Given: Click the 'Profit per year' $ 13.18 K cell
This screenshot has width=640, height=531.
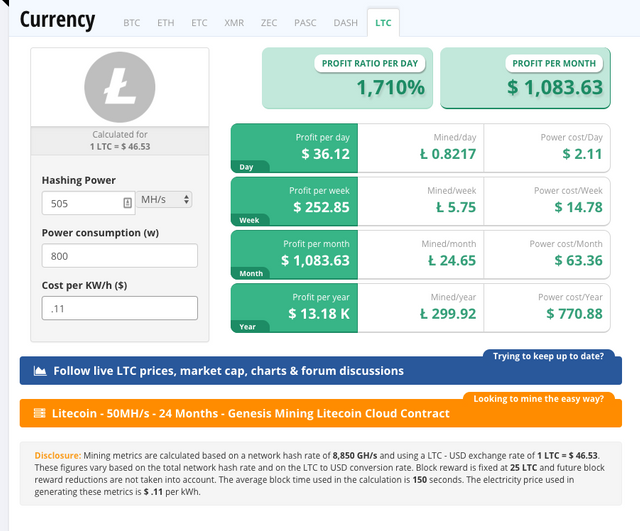Looking at the screenshot, I should [294, 308].
